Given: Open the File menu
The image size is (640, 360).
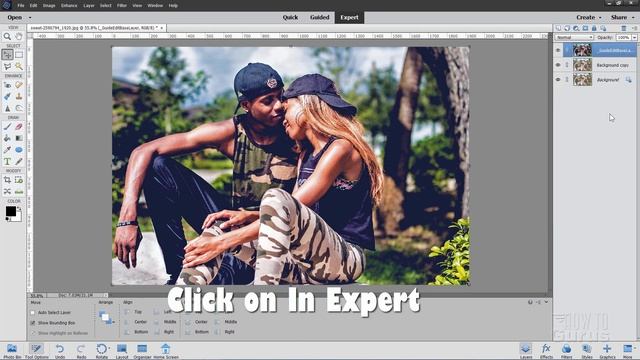Looking at the screenshot, I should (x=21, y=6).
